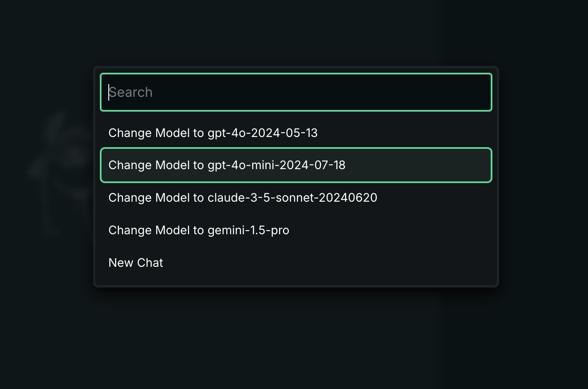Choose the third command in the list
Viewport: 588px width, 389px height.
[242, 197]
